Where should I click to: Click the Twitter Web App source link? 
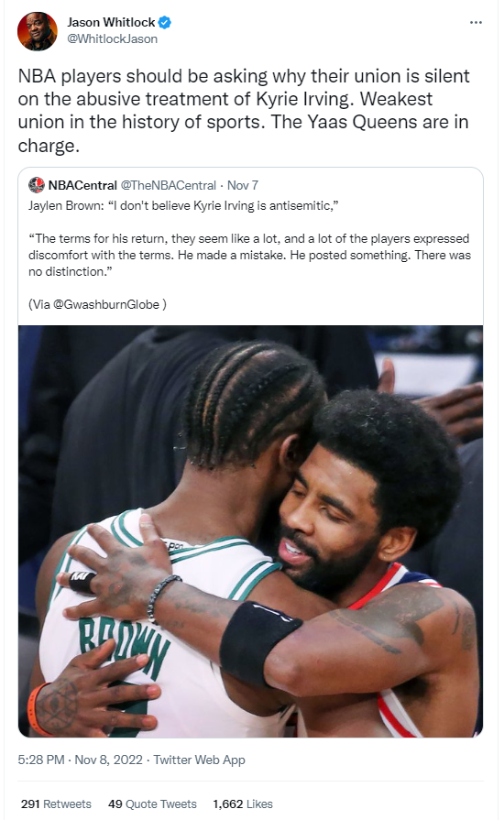[x=199, y=760]
